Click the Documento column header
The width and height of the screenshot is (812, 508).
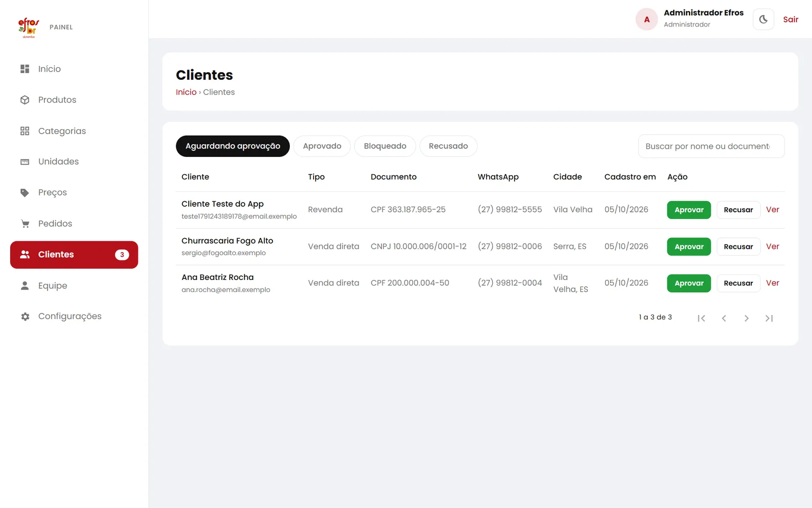coord(393,177)
